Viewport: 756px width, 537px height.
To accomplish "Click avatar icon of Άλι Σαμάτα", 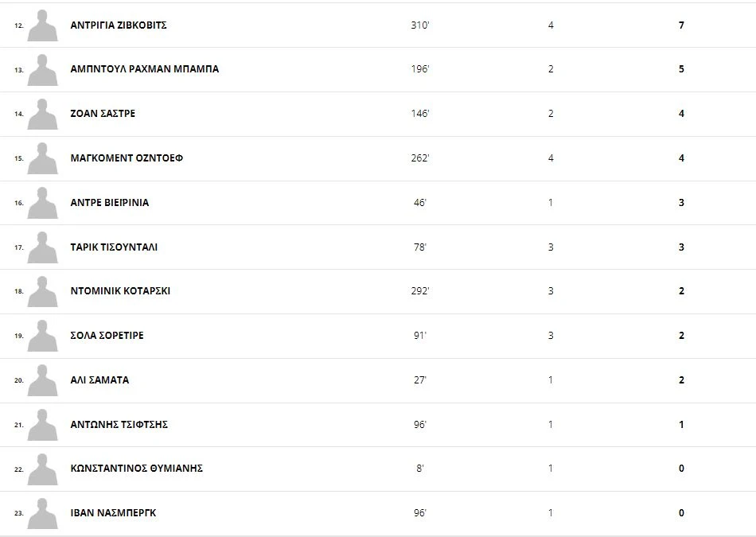I will pos(42,380).
